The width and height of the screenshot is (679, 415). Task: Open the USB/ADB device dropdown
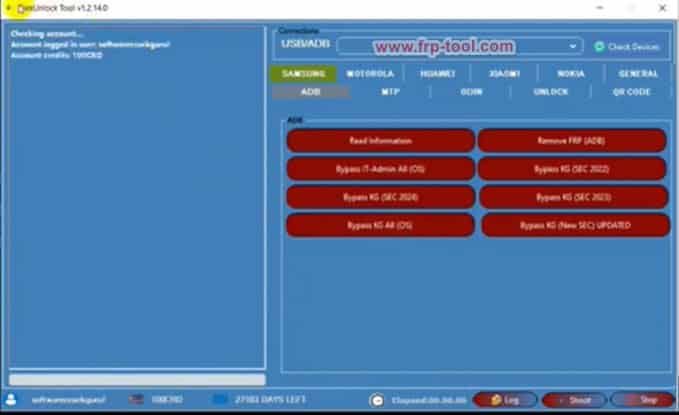click(x=460, y=46)
